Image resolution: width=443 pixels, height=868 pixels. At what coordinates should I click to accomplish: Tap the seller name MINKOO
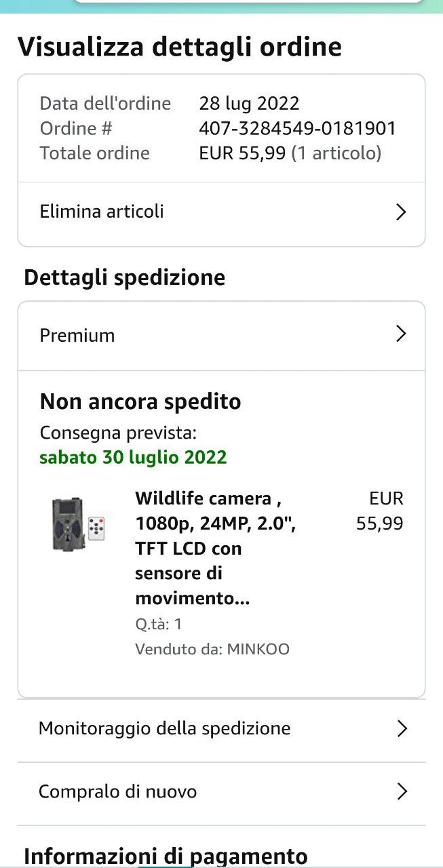pos(258,650)
